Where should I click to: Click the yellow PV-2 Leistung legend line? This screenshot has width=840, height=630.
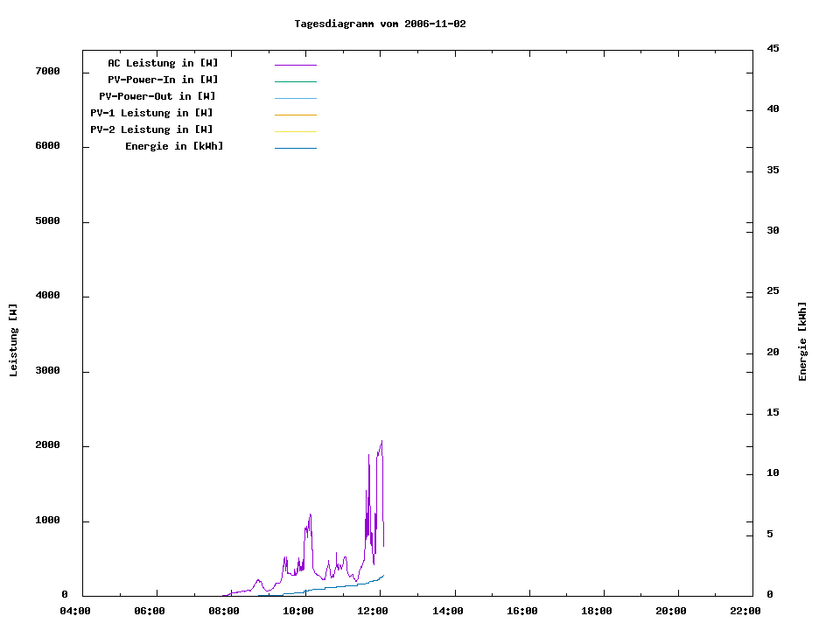(x=295, y=131)
